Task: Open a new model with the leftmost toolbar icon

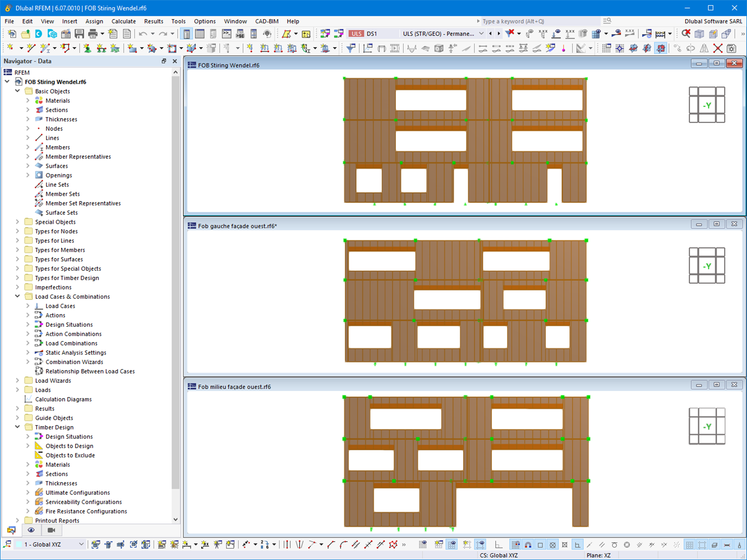Action: point(11,34)
